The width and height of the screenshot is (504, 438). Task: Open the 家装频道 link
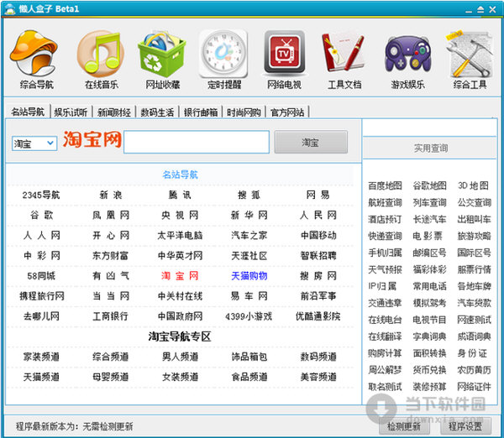pyautogui.click(x=41, y=357)
